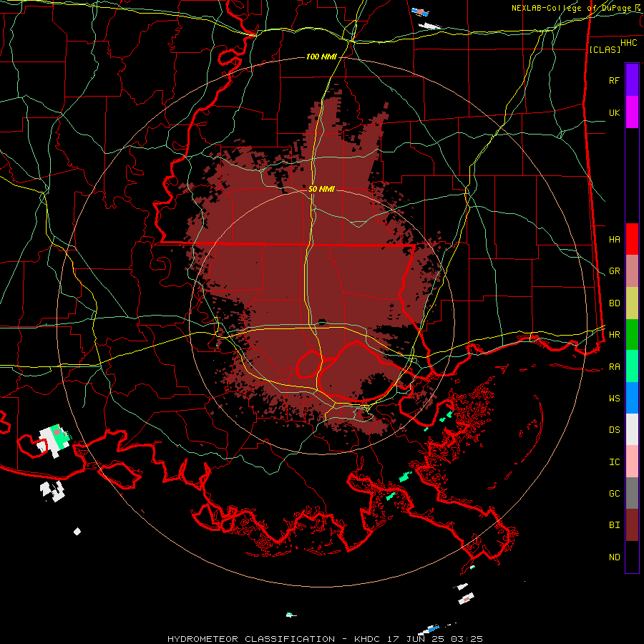Click the IC light pink legend swatch
644x644 pixels.
point(632,462)
